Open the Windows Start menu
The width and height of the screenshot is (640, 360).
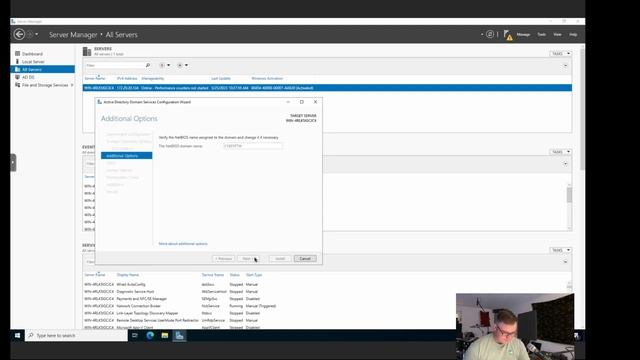pos(17,336)
